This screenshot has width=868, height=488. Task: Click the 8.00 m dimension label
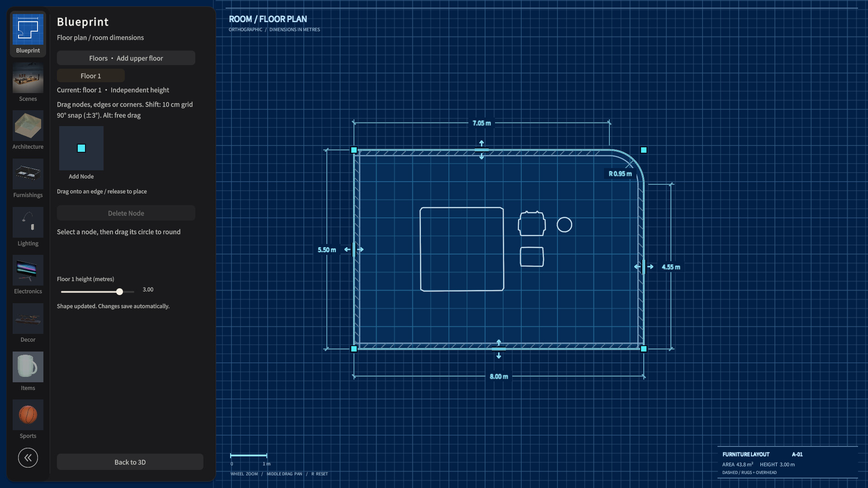(499, 377)
